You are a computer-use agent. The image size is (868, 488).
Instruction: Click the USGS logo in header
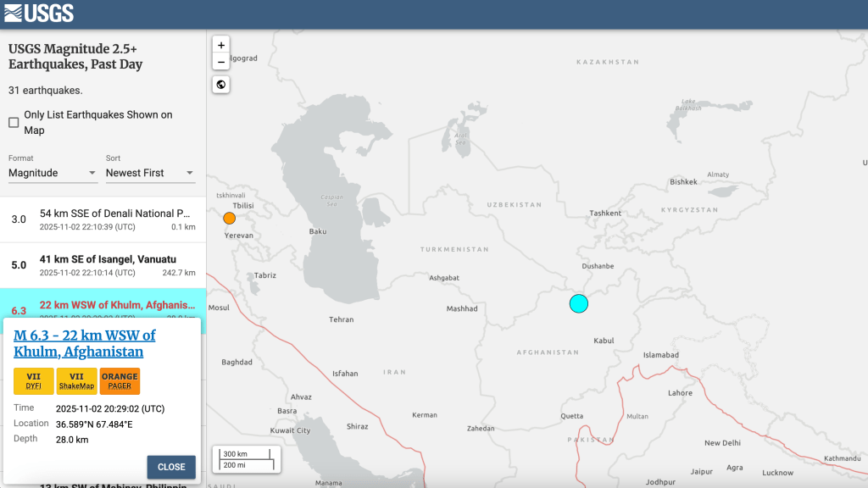point(38,14)
